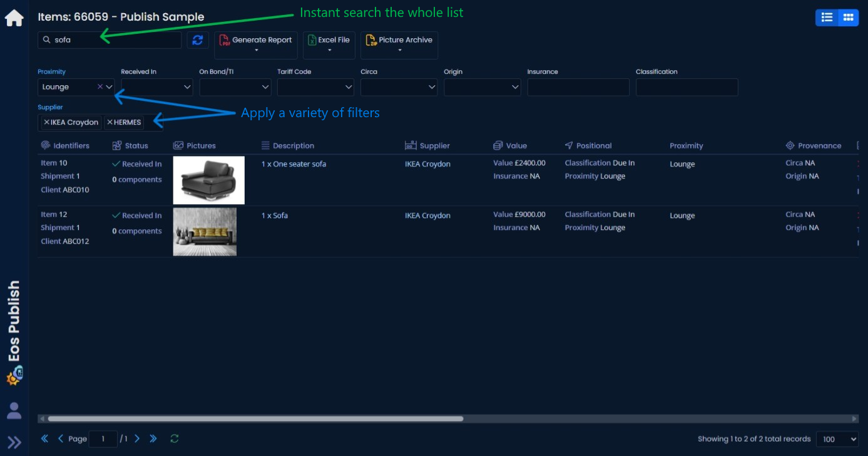Remove the IKEA Croydon supplier filter tag

tap(46, 122)
